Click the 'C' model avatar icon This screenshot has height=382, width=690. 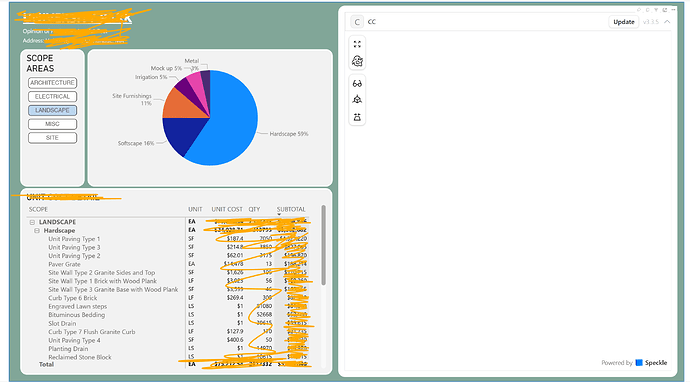pos(357,22)
